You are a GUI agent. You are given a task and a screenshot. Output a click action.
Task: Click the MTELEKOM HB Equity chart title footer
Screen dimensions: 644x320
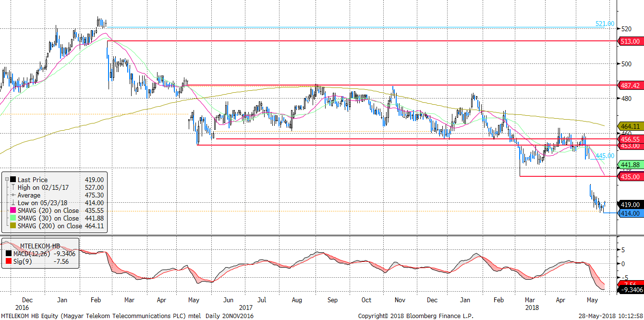[127, 316]
